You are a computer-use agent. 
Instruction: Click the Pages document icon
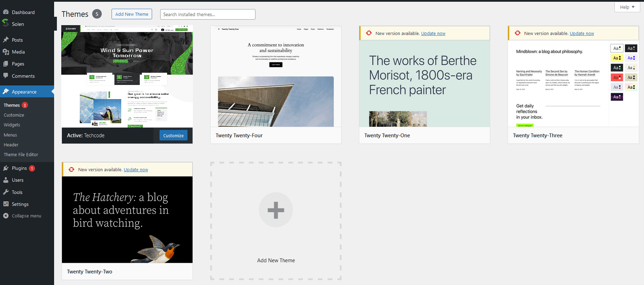6,64
